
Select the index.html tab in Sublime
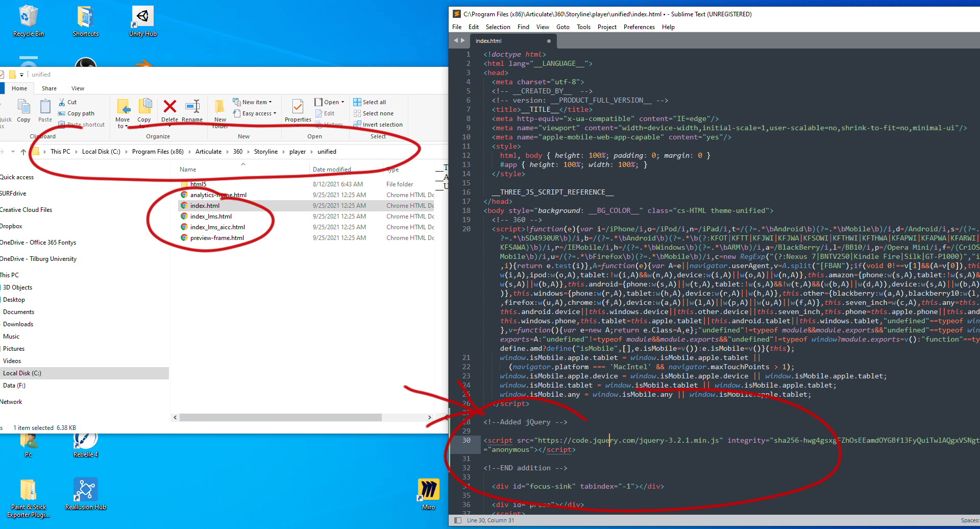pos(488,41)
